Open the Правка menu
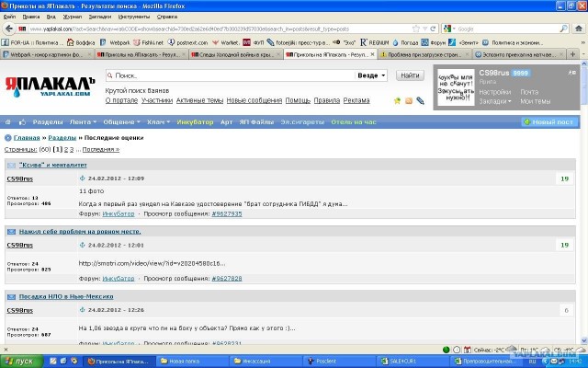Image resolution: width=588 pixels, height=368 pixels. click(30, 17)
